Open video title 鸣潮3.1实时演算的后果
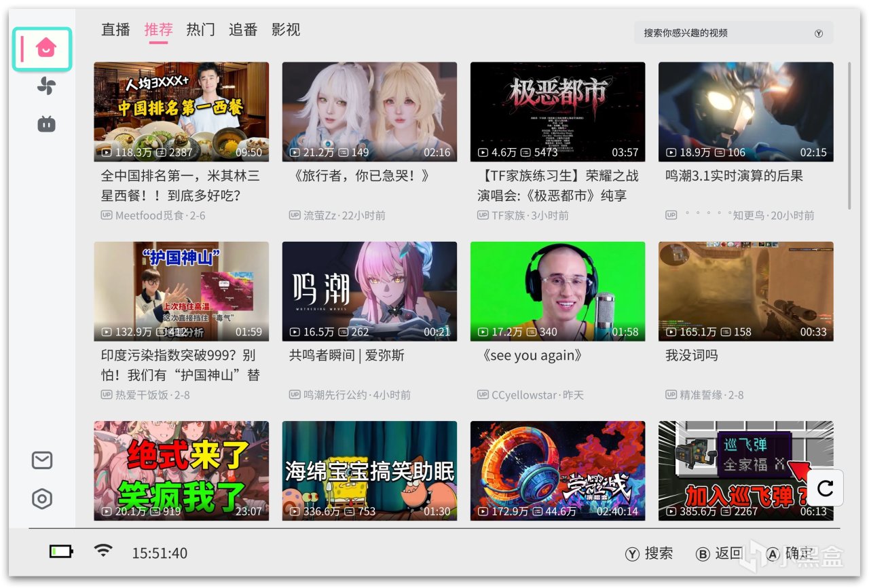The height and width of the screenshot is (588, 869). [x=734, y=176]
